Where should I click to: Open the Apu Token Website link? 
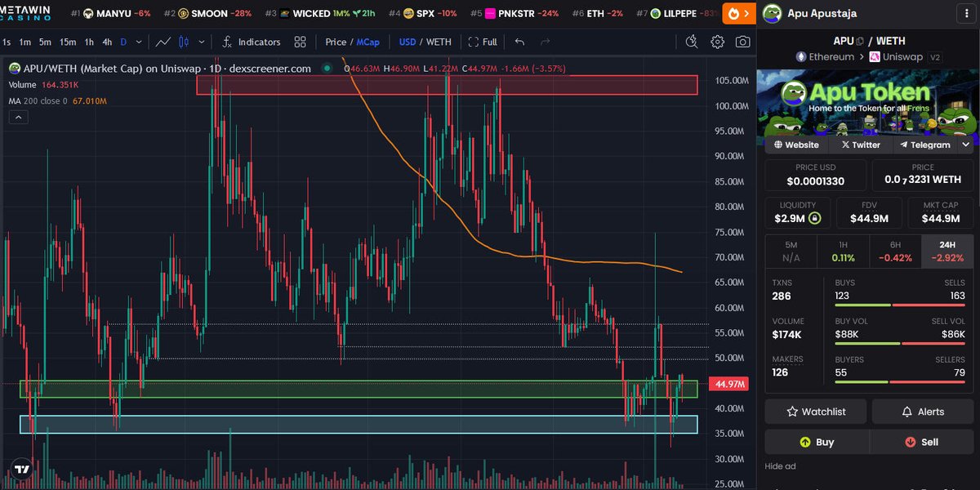795,145
